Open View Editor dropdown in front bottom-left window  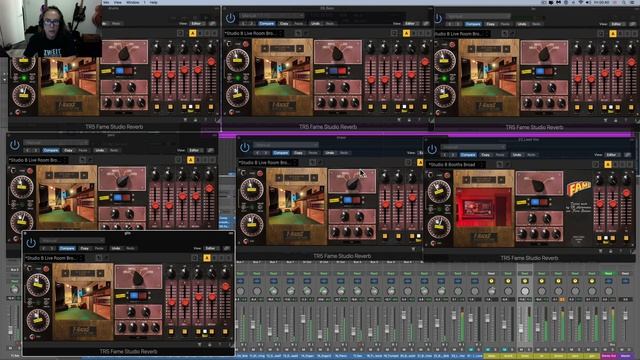pyautogui.click(x=211, y=248)
